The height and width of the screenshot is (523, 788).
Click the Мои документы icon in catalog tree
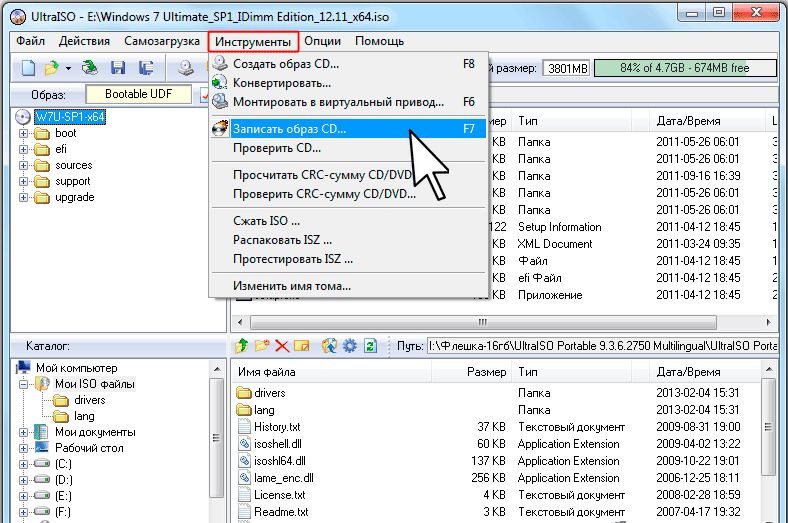tap(41, 432)
